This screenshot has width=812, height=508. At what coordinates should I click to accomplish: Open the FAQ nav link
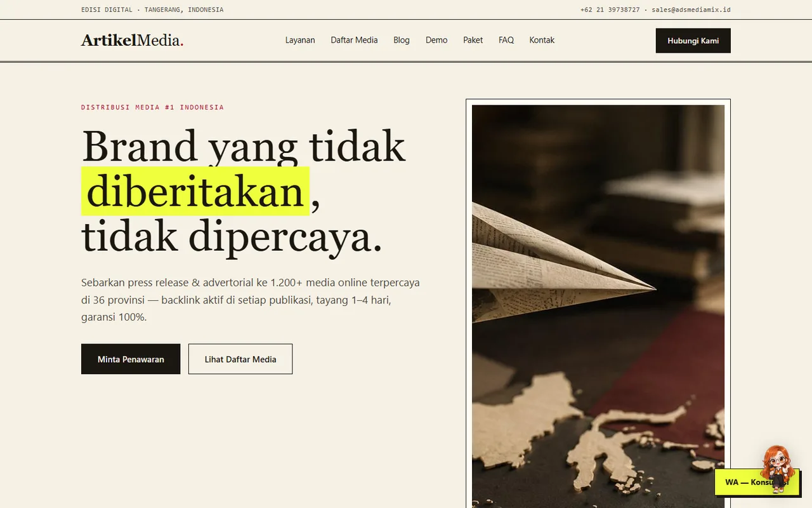506,40
